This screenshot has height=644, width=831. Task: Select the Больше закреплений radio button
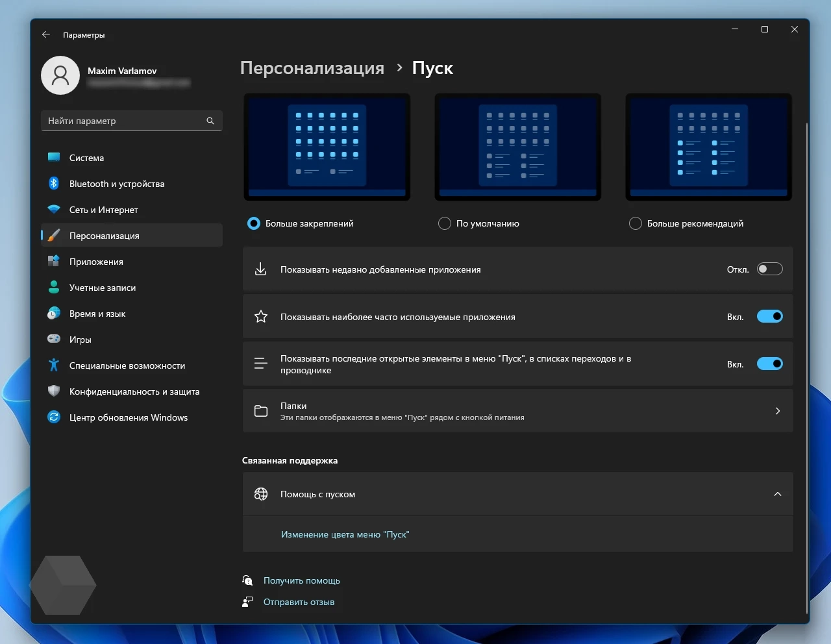(x=254, y=223)
